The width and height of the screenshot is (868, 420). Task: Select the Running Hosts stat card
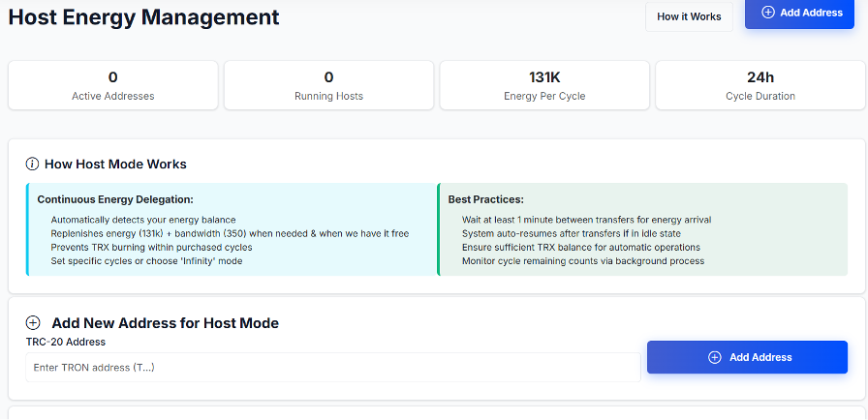pos(328,85)
